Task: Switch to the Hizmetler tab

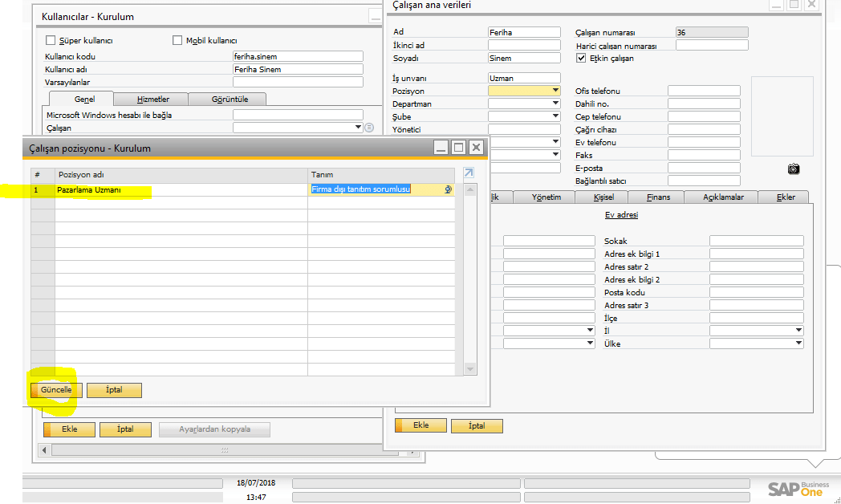Action: pos(152,100)
